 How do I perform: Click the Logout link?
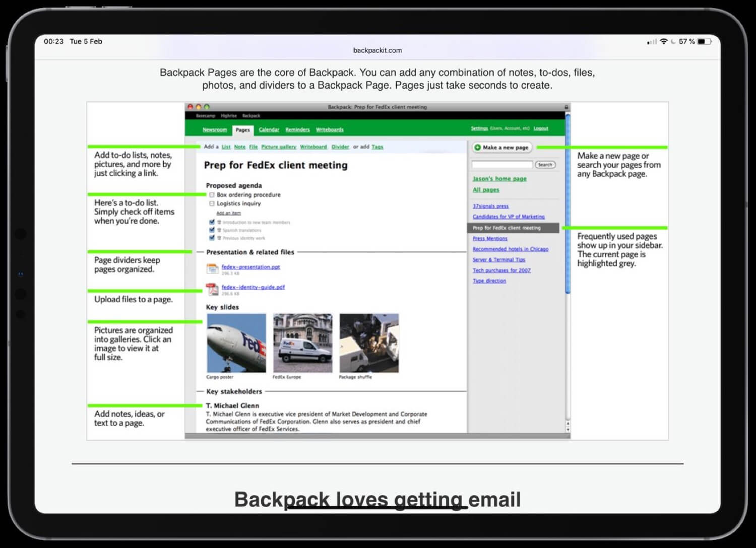click(541, 128)
